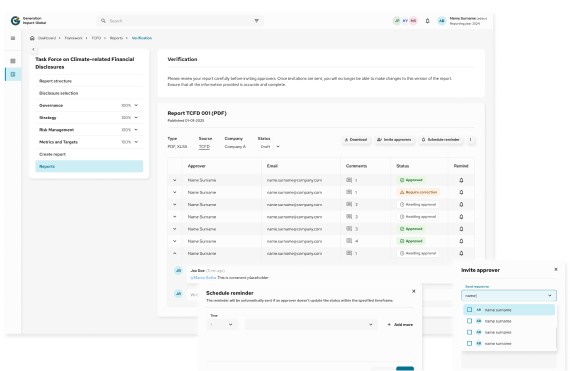Open comments icon showing 2 comments
The image size is (570, 371).
point(349,205)
